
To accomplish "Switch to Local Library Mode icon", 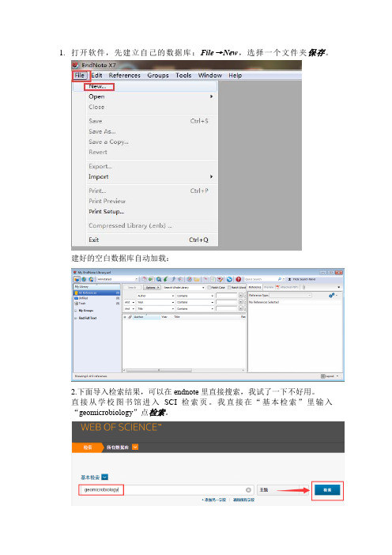I will tap(77, 279).
